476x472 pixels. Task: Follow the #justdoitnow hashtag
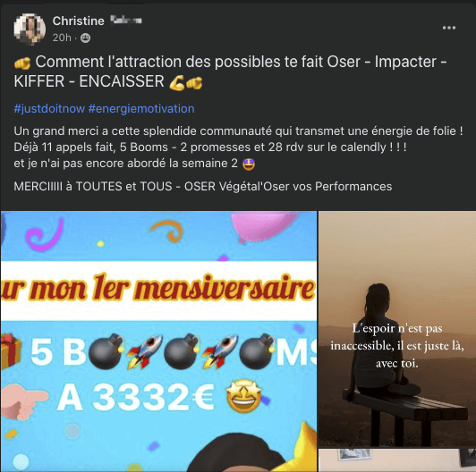(x=49, y=108)
